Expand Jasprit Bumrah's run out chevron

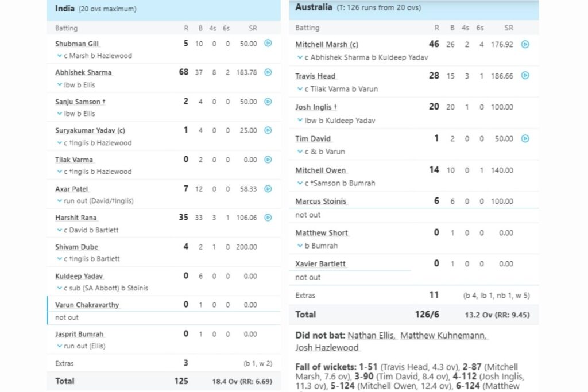(60, 346)
